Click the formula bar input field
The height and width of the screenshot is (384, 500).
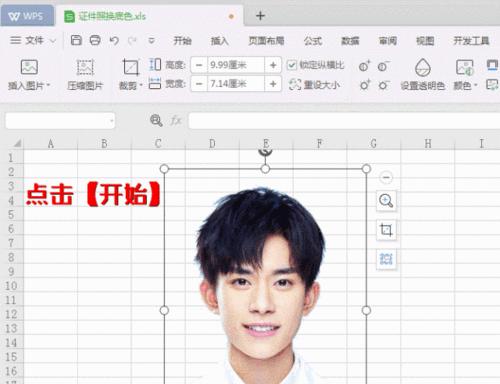(x=344, y=120)
